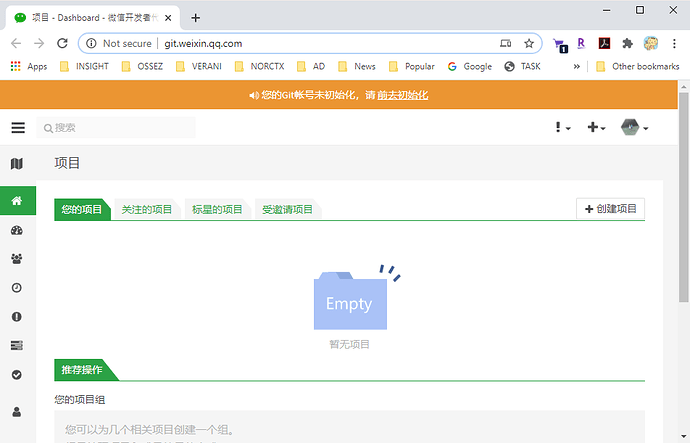The image size is (690, 443).
Task: Show hidden bookmarks with the double chevron
Action: click(x=576, y=66)
